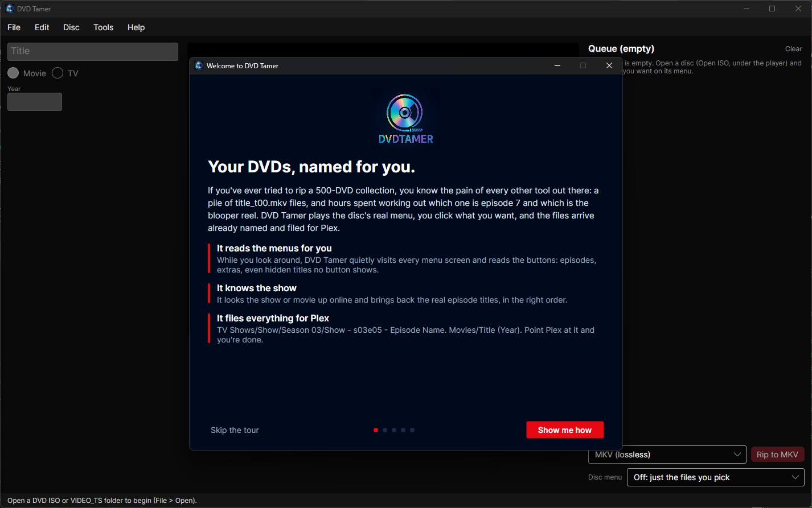Expand the Disc menu dropdown
Screen dimensions: 812x508
click(x=715, y=477)
